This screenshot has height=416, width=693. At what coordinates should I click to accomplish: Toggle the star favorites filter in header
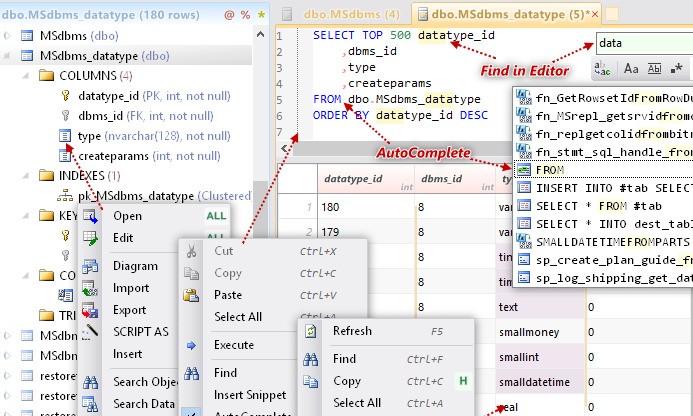(262, 15)
